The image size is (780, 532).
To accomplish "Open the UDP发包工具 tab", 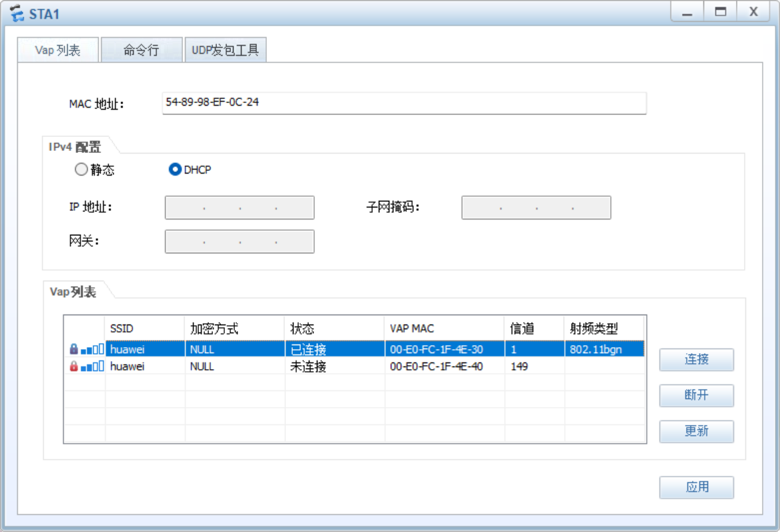I will click(226, 50).
